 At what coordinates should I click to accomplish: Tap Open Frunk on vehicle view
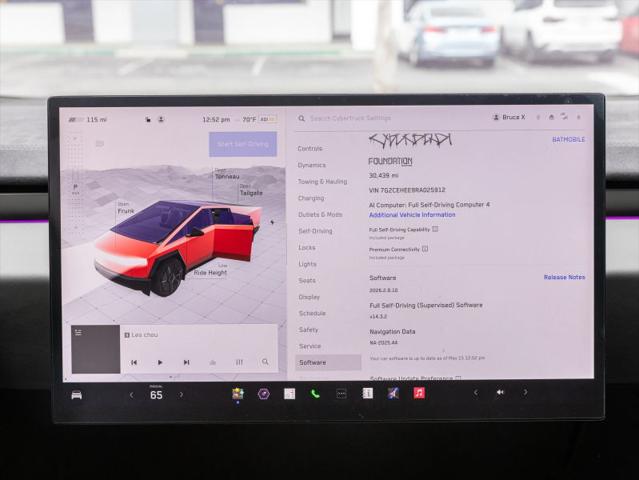tap(126, 209)
